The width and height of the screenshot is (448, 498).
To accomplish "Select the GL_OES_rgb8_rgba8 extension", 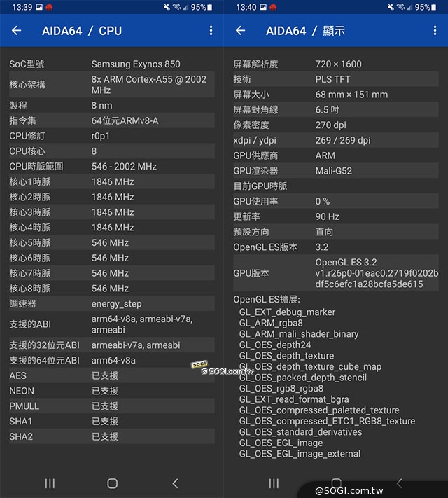I will pos(281,389).
